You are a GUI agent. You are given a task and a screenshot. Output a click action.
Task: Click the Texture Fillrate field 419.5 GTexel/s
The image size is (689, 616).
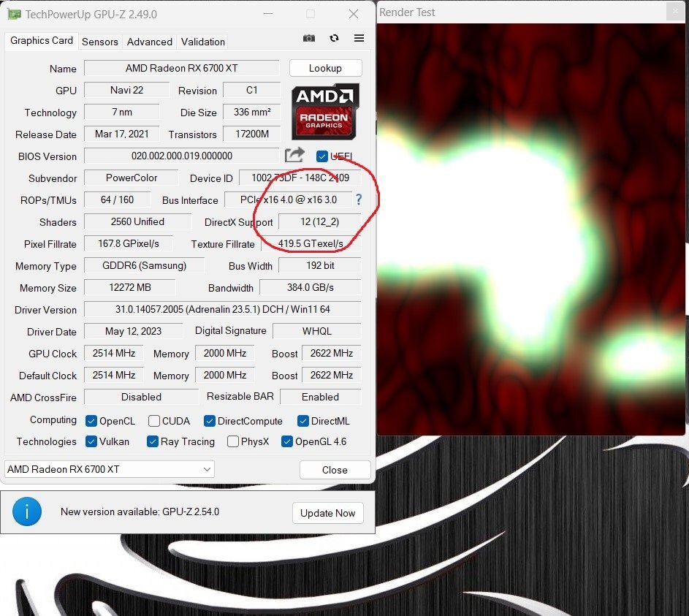point(311,244)
